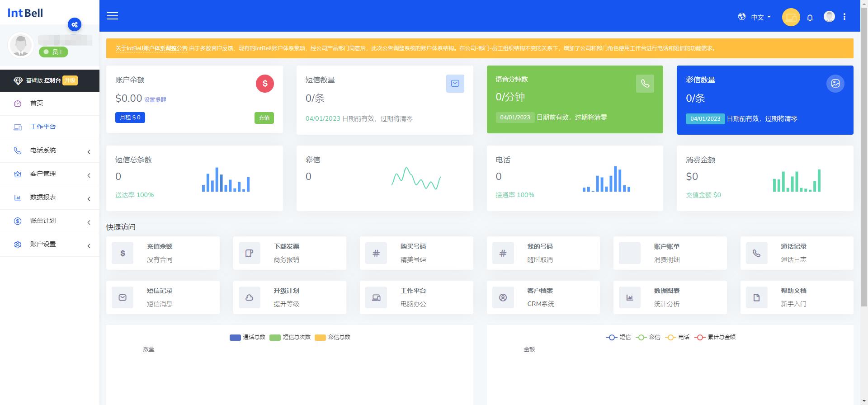Open the 帮助文档 file shortcut icon
This screenshot has width=868, height=405.
pyautogui.click(x=756, y=297)
